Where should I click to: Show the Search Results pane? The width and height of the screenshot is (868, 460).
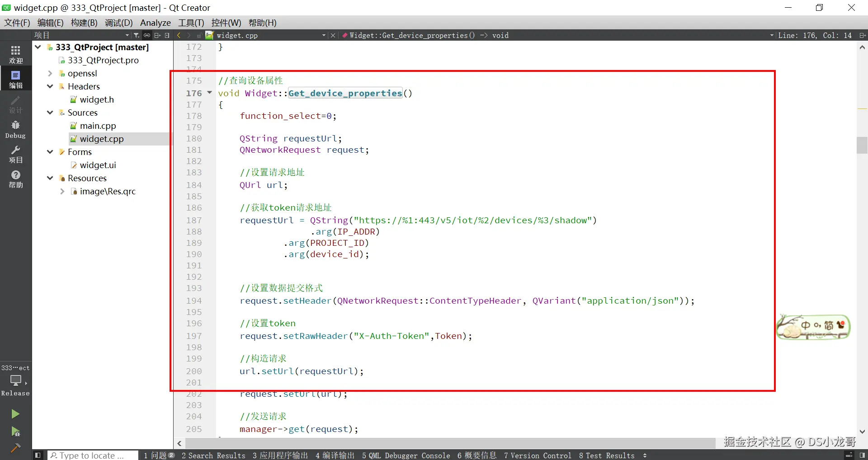[213, 455]
